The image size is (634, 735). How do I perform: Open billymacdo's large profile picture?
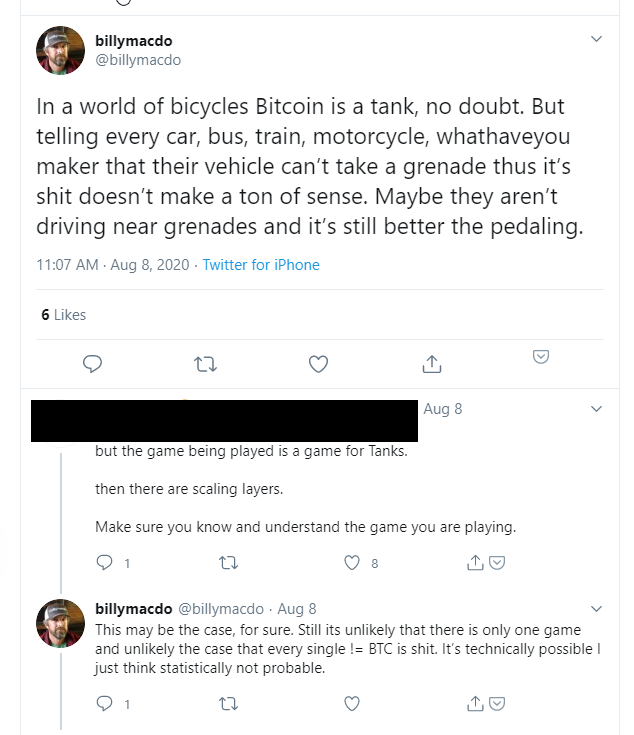(60, 50)
